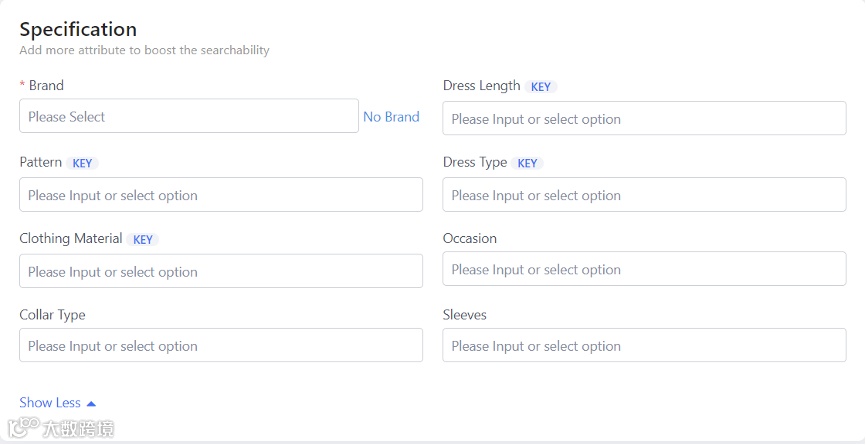The image size is (866, 445).
Task: Focus the Collar Type input box
Action: pos(220,346)
